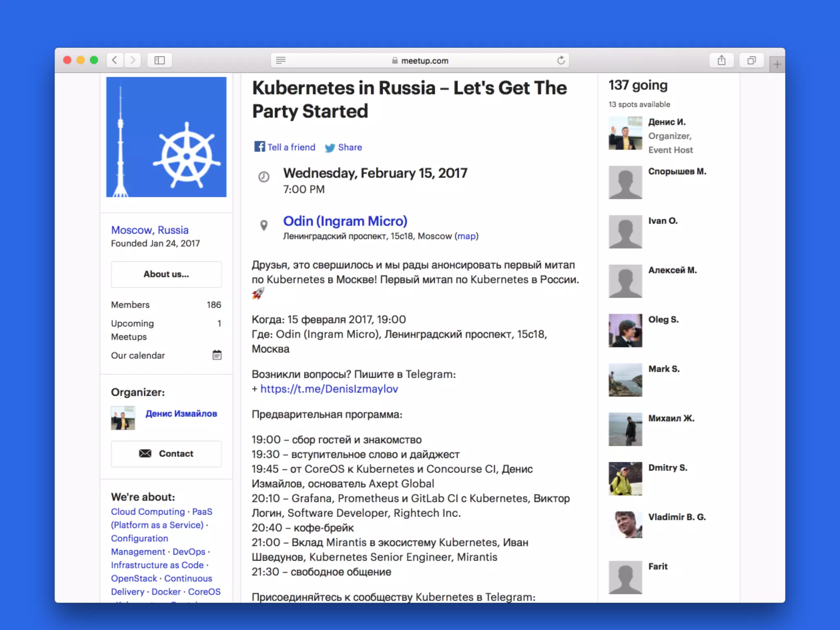Show all tabs overview icon
840x630 pixels.
[x=751, y=60]
